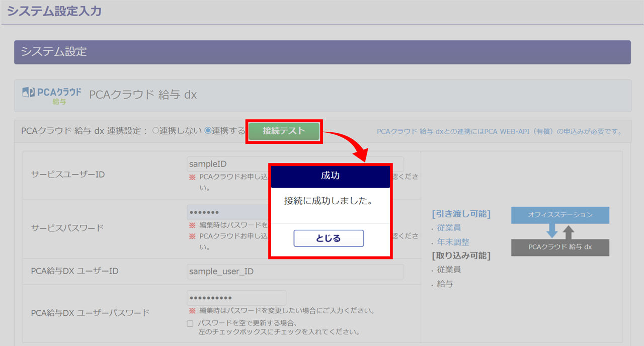The height and width of the screenshot is (346, 644).
Task: Click the 従業員 item under 引き渡し可能
Action: [x=449, y=228]
